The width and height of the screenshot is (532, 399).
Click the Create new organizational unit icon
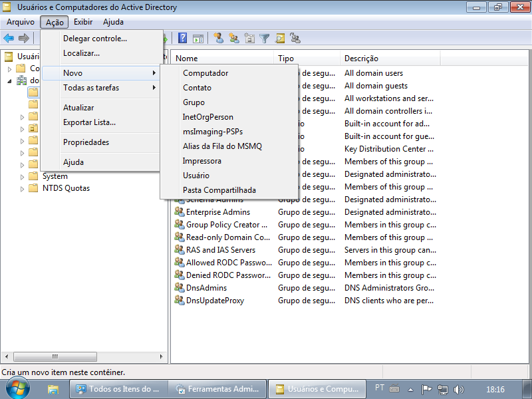click(x=249, y=39)
